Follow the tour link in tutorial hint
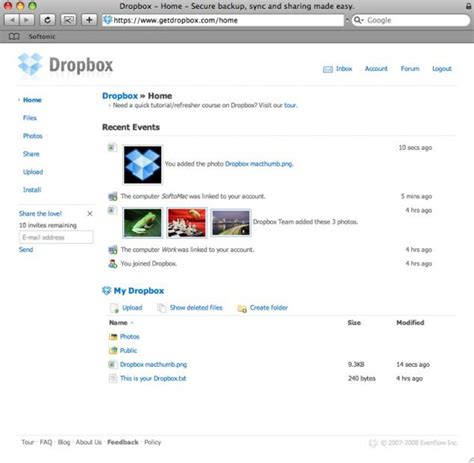Image resolution: width=474 pixels, height=463 pixels. pos(290,105)
